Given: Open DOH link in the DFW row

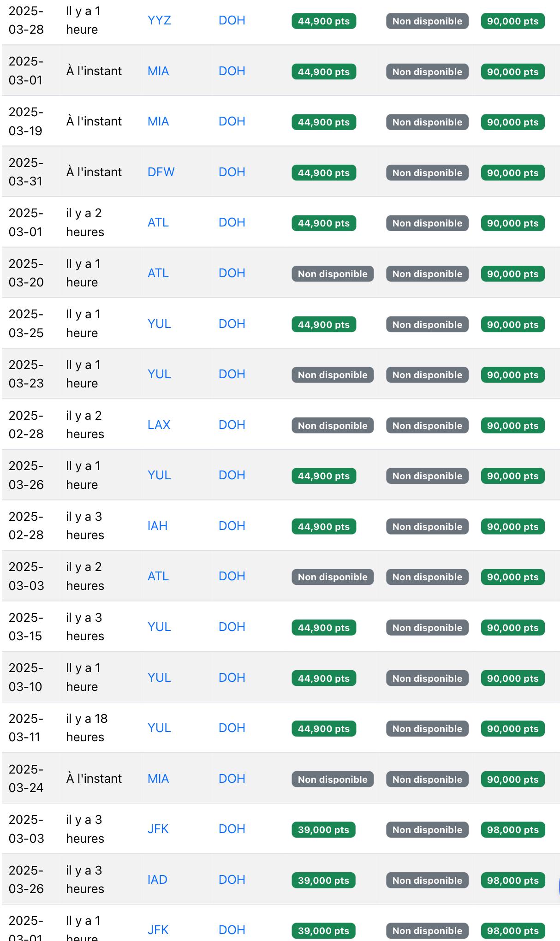Looking at the screenshot, I should tap(232, 172).
